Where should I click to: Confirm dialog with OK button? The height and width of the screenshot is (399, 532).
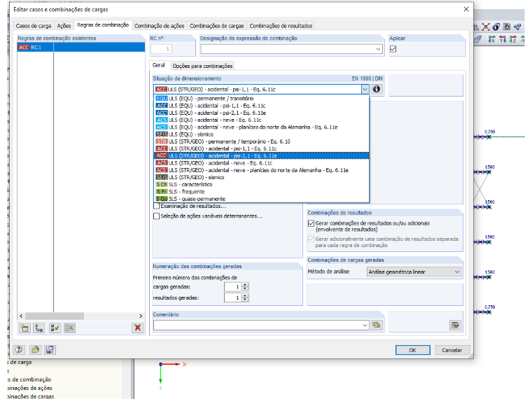[412, 350]
